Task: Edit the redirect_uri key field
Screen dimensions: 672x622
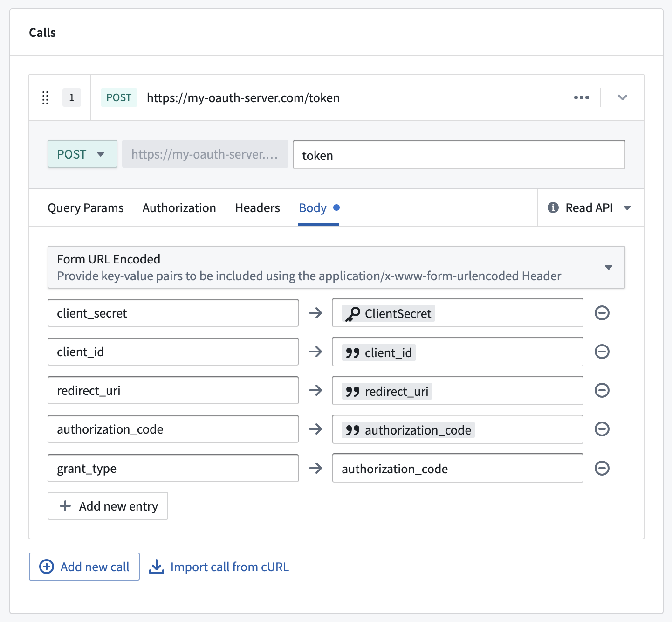Action: 173,390
